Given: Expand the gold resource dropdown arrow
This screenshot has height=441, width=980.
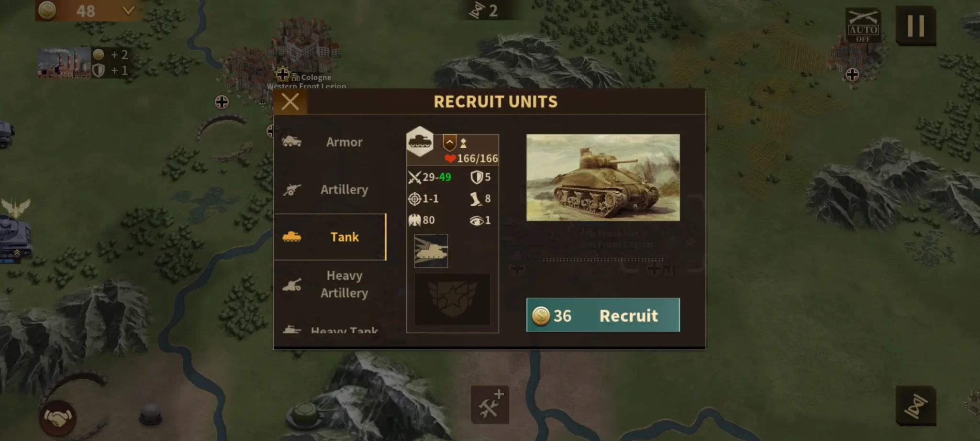Looking at the screenshot, I should [x=128, y=10].
